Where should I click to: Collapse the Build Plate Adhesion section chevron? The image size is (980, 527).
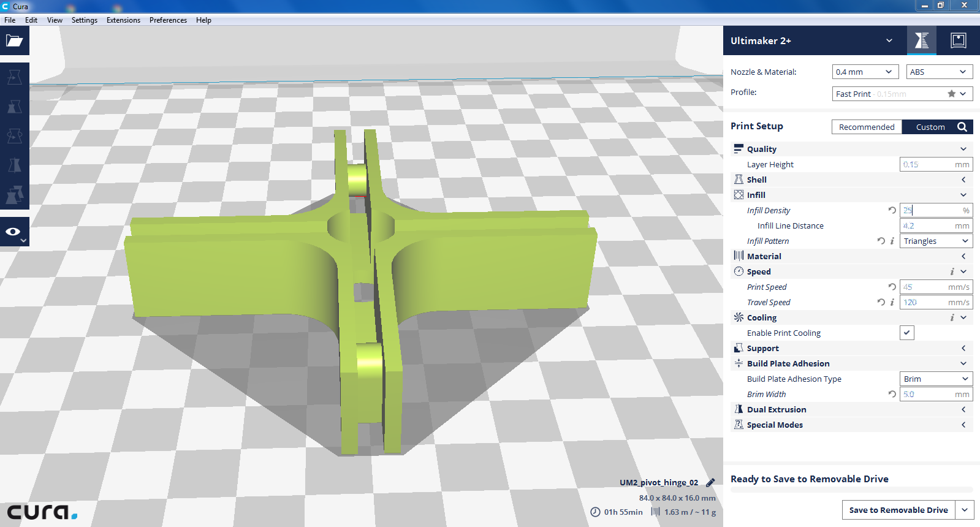963,363
